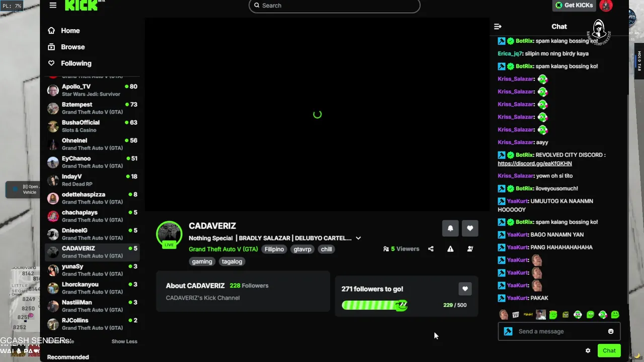This screenshot has width=644, height=362.
Task: Click the tagalog tag
Action: click(232, 261)
